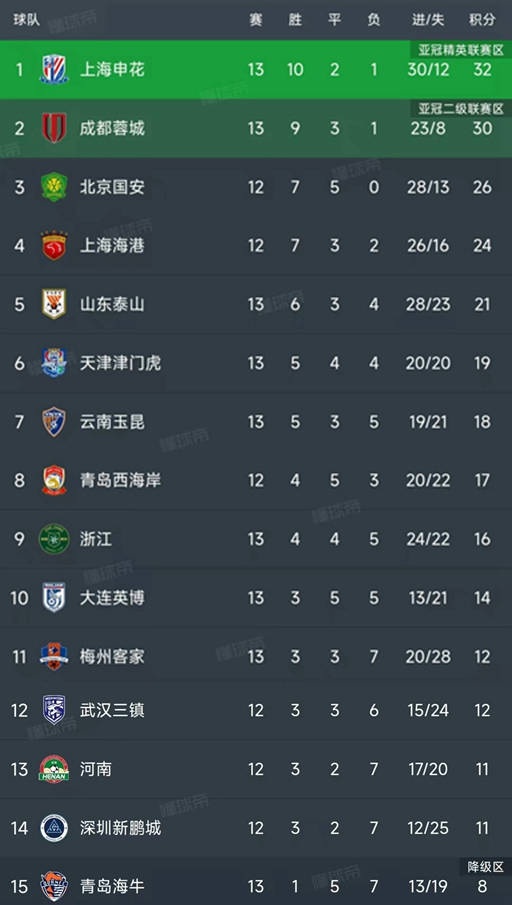Select the 山东泰山 club logo
The height and width of the screenshot is (905, 512).
click(54, 304)
